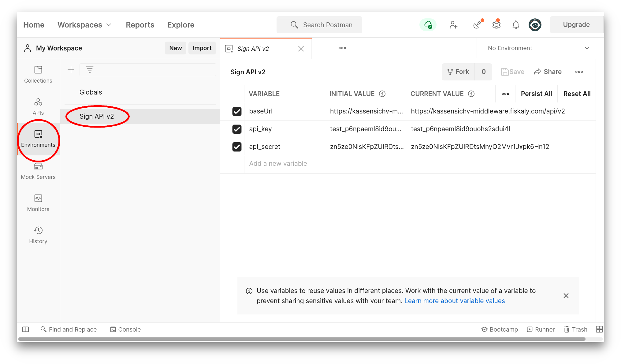Uncheck the baseUrl variable checkbox

coord(237,111)
